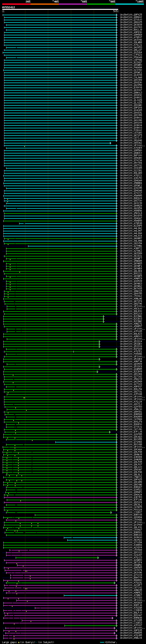Select hit UniRef100_Q0ZUG4

131,52
